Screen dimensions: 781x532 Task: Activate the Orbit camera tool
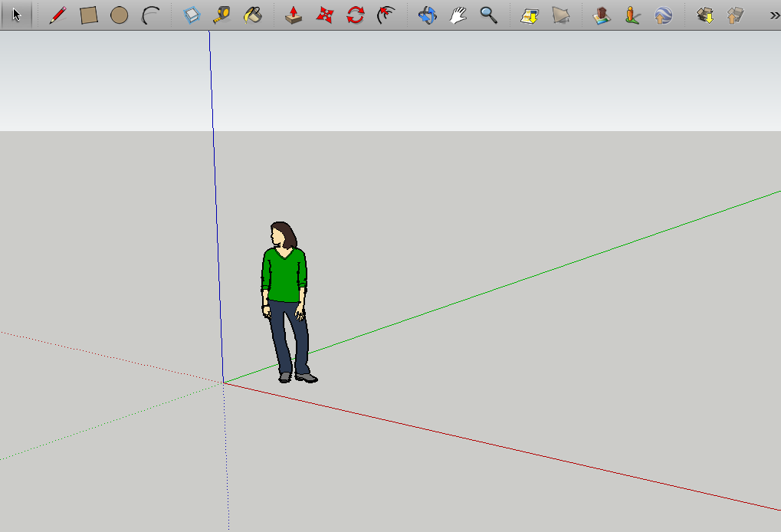(x=427, y=15)
